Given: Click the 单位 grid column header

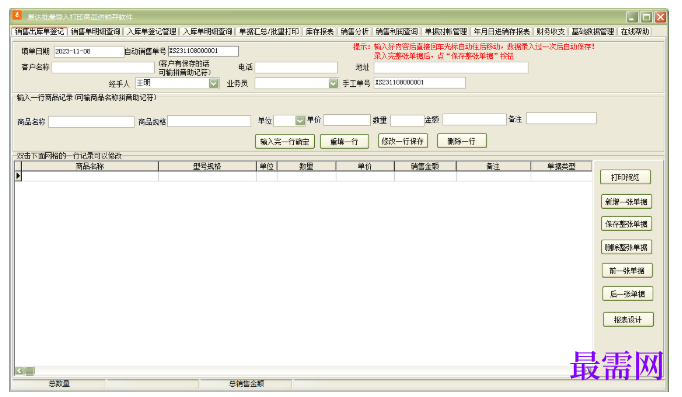Looking at the screenshot, I should pos(267,166).
